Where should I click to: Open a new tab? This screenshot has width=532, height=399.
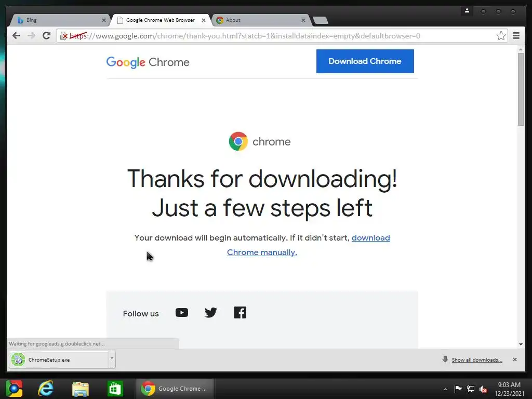[320, 20]
